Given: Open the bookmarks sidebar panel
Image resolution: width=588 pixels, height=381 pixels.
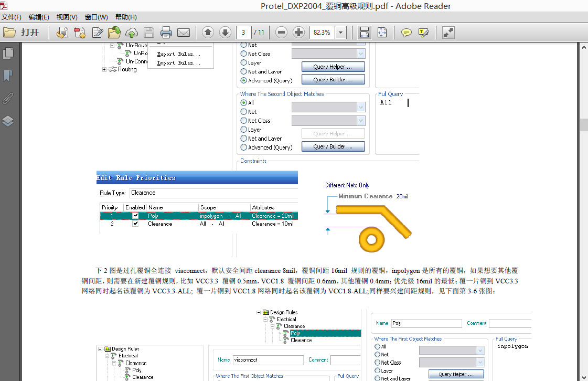Looking at the screenshot, I should point(8,76).
